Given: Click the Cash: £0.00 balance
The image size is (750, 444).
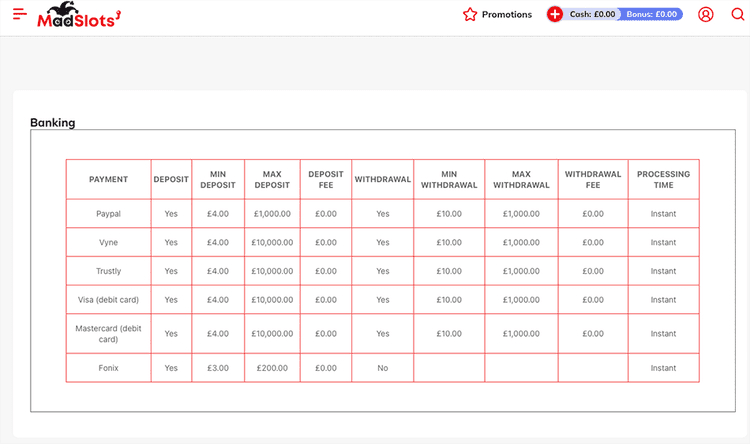Looking at the screenshot, I should (592, 14).
